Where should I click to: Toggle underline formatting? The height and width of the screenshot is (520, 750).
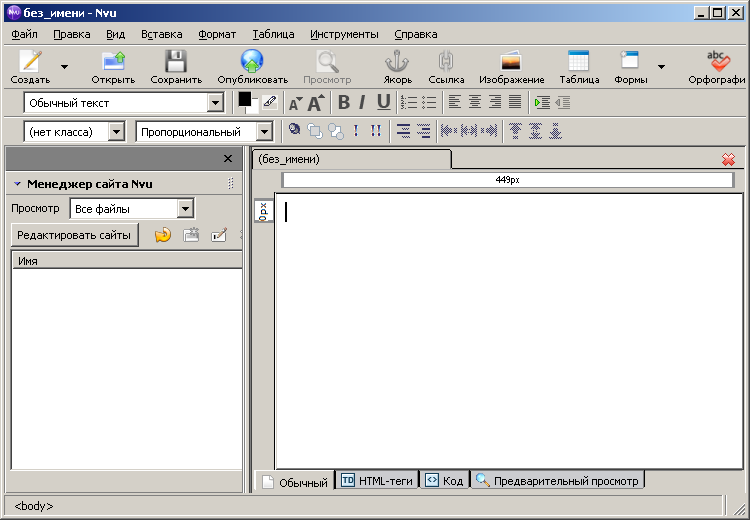384,102
